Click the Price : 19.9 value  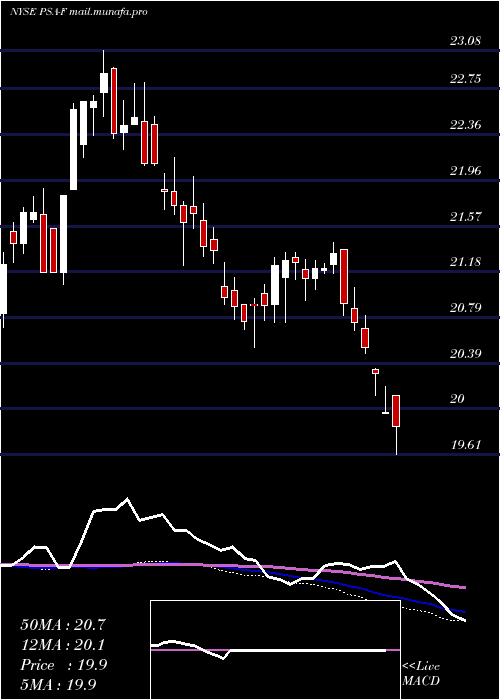coord(63,665)
